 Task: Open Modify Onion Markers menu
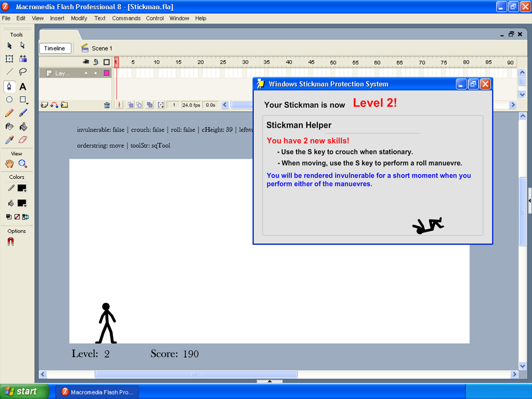click(x=160, y=105)
